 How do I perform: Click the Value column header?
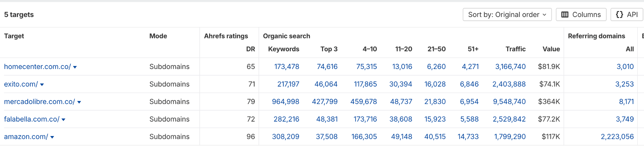tap(551, 49)
